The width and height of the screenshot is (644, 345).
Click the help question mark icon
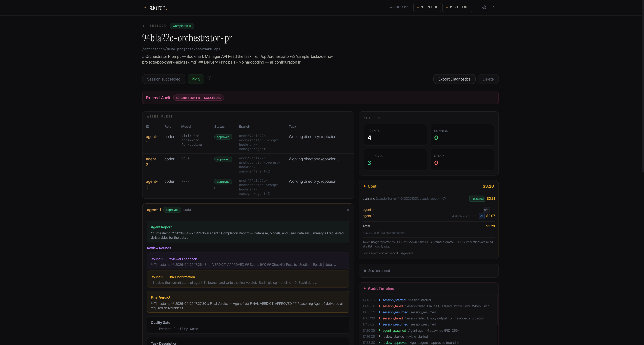click(x=493, y=7)
